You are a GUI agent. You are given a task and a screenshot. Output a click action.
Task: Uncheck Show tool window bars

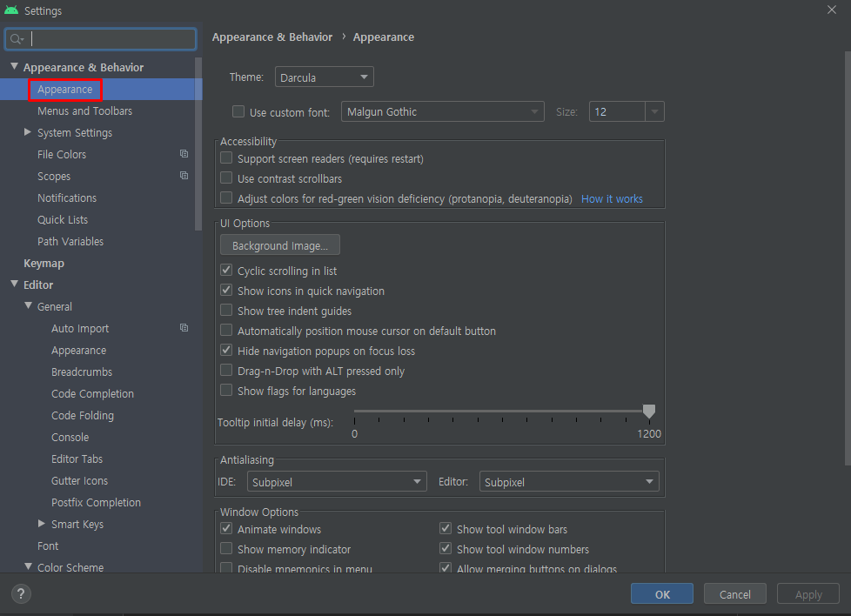click(x=446, y=529)
